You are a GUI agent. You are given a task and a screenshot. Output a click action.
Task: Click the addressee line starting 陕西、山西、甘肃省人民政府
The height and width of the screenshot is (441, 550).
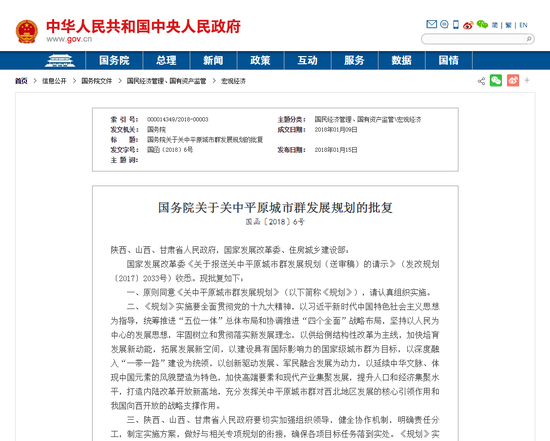230,250
